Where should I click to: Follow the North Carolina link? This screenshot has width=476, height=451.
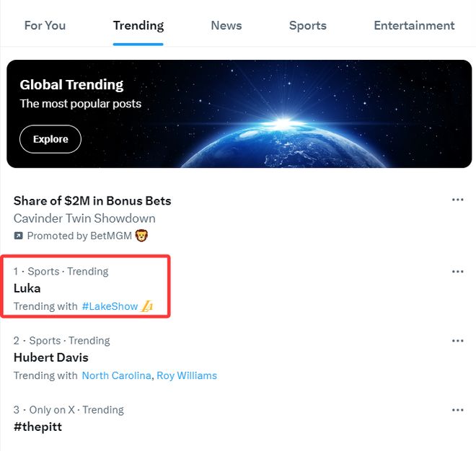click(116, 375)
